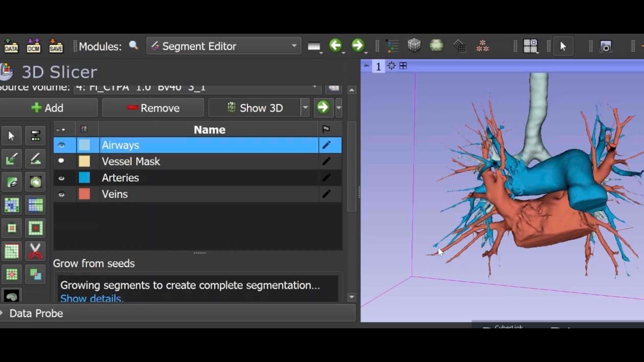
Task: Open the Vessel Mask color swatch
Action: coord(84,161)
